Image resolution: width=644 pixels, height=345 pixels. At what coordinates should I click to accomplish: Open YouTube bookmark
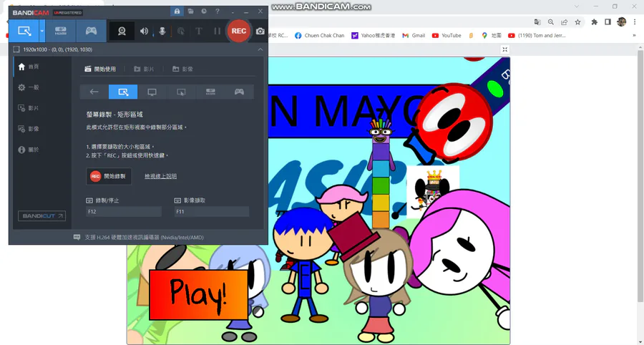click(447, 36)
